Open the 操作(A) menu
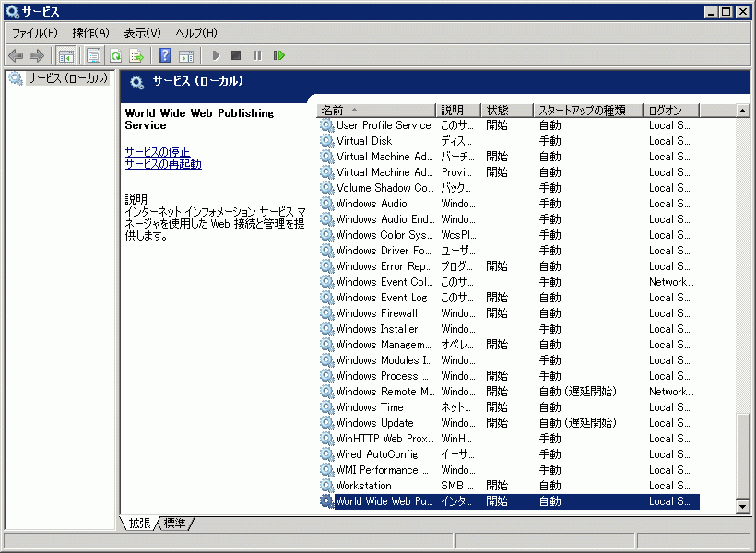This screenshot has width=756, height=553. point(90,33)
